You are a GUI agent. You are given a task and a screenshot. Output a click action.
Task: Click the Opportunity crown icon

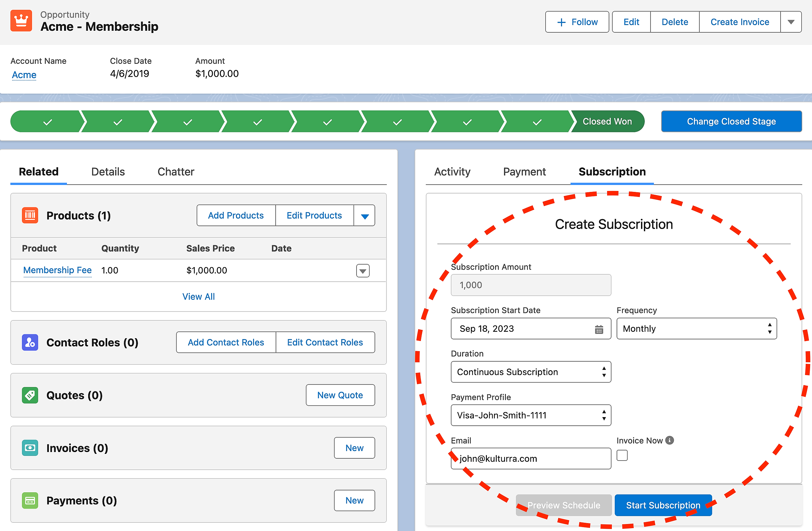point(21,21)
